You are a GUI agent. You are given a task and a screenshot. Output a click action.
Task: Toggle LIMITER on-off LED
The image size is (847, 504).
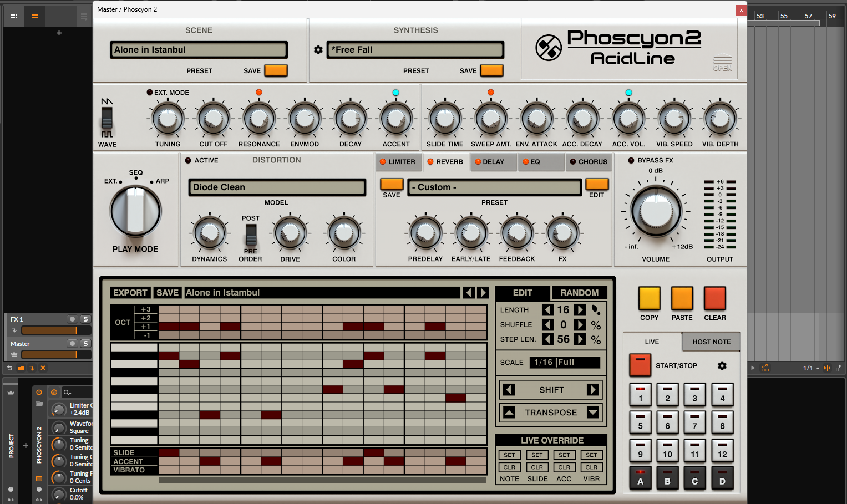(383, 162)
